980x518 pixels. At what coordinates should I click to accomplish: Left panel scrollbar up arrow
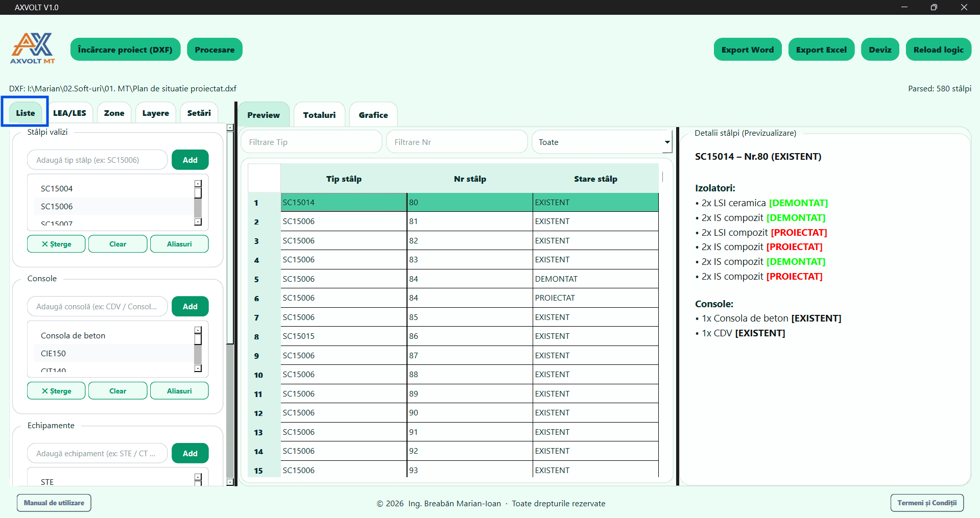(230, 128)
